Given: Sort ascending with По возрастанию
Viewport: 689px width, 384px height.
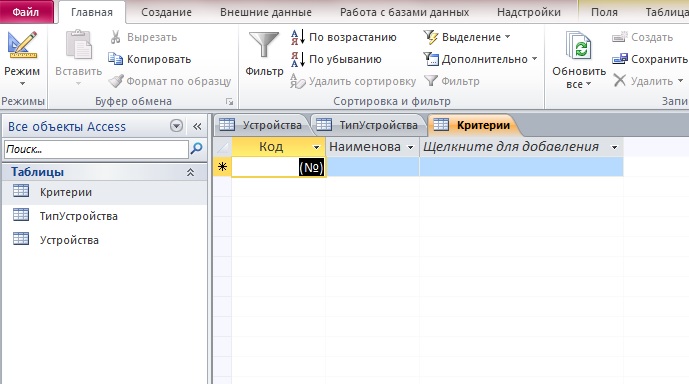Looking at the screenshot, I should pyautogui.click(x=344, y=37).
